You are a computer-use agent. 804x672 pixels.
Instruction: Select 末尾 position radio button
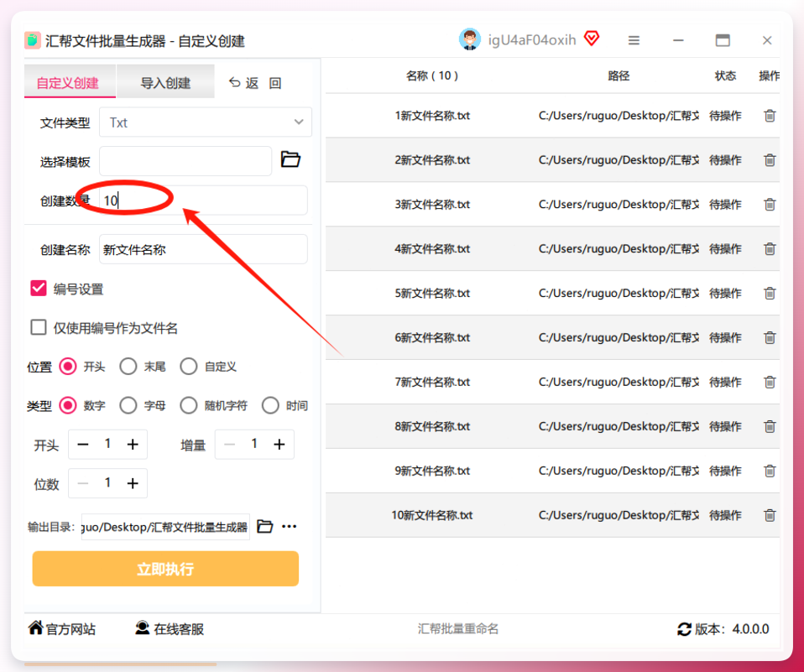[128, 367]
